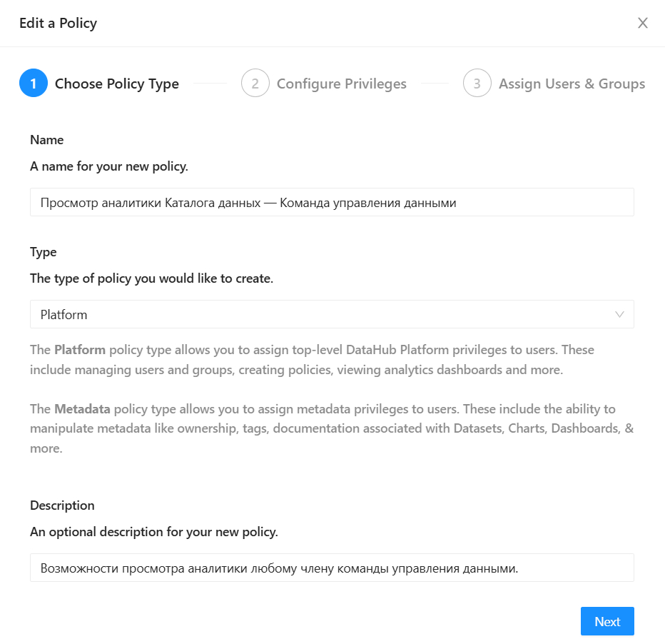Click the Edit a Policy title
This screenshot has height=644, width=665.
(58, 23)
